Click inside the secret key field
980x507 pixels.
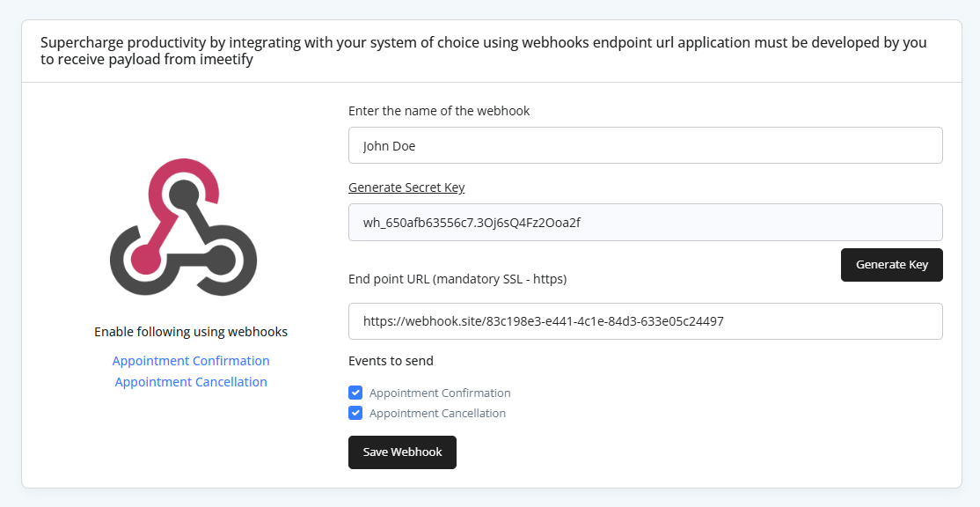[645, 223]
